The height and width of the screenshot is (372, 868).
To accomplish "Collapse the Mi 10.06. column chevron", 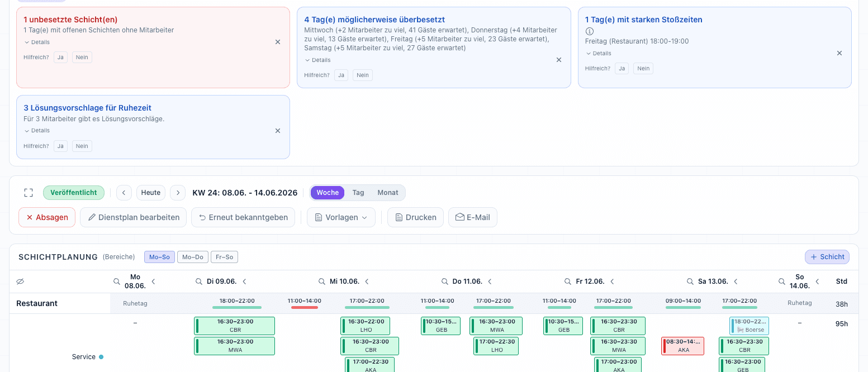I will click(367, 282).
